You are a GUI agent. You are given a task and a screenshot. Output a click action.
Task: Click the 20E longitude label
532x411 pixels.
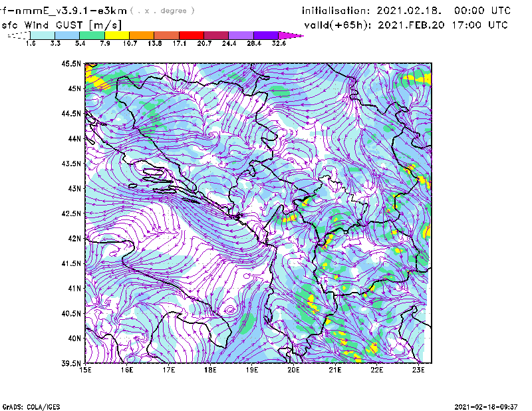click(x=293, y=370)
